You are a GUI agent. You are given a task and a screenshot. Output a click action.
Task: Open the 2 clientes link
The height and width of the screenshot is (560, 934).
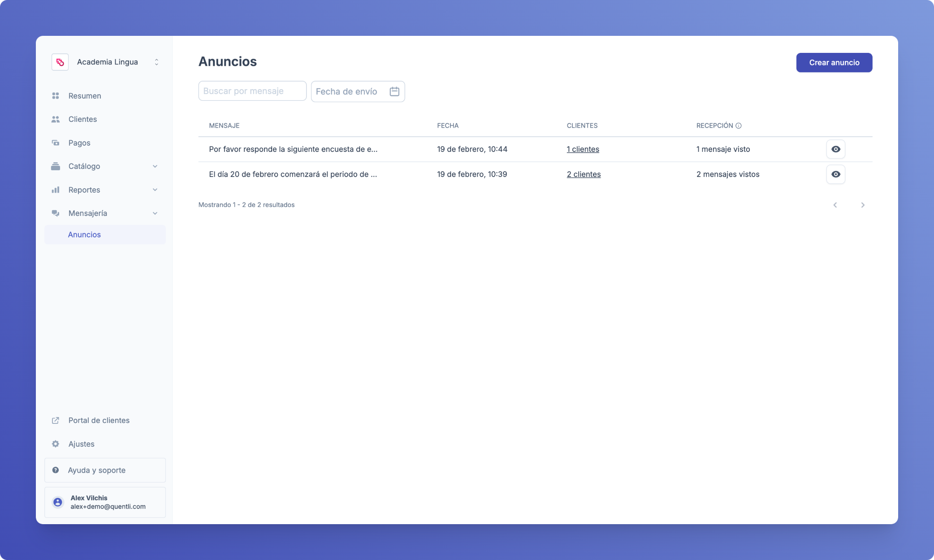click(584, 174)
